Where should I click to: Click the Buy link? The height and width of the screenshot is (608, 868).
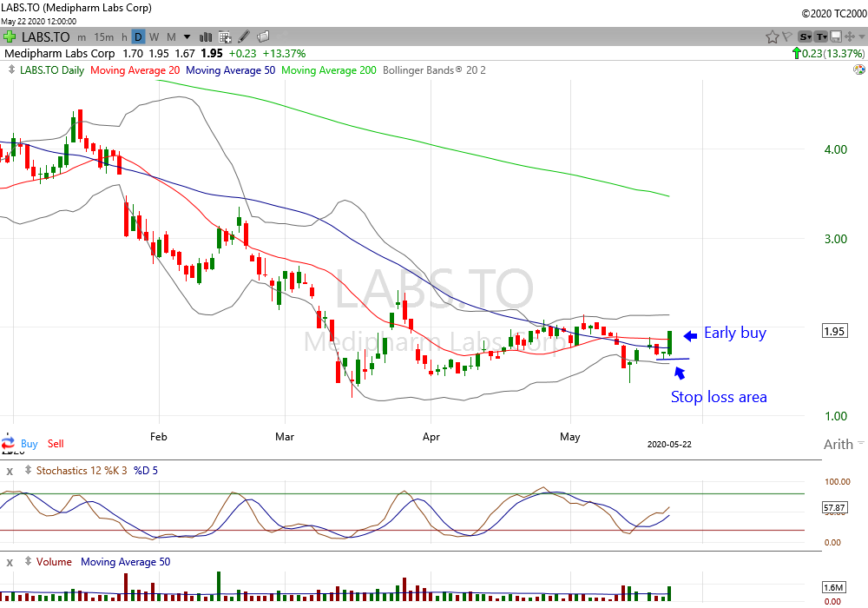point(30,444)
